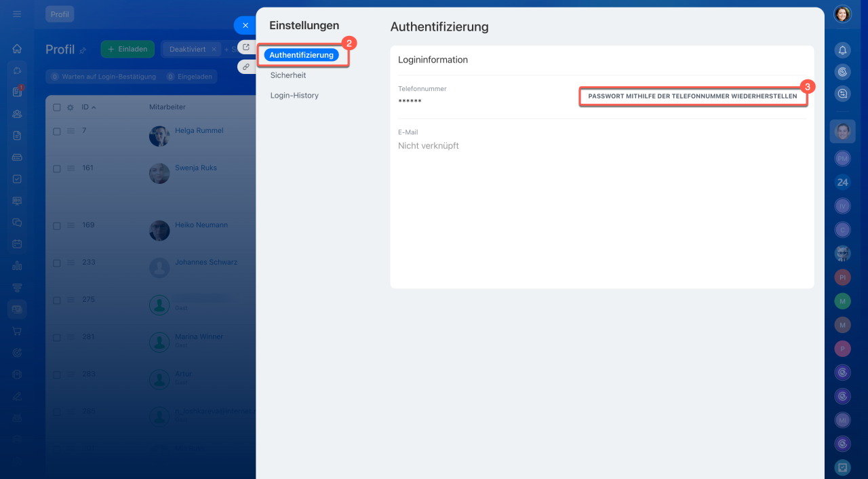
Task: Open the drive icon in left sidebar
Action: click(17, 157)
